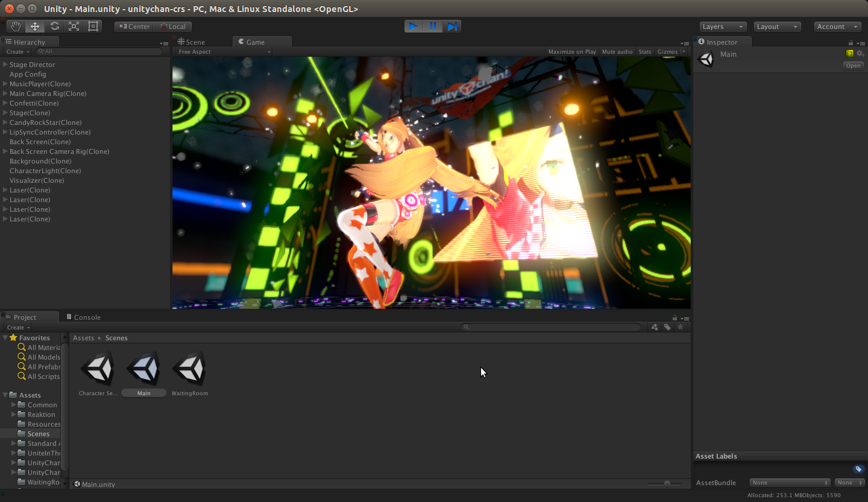Select the Move tool
This screenshot has height=502, width=868.
pos(35,27)
